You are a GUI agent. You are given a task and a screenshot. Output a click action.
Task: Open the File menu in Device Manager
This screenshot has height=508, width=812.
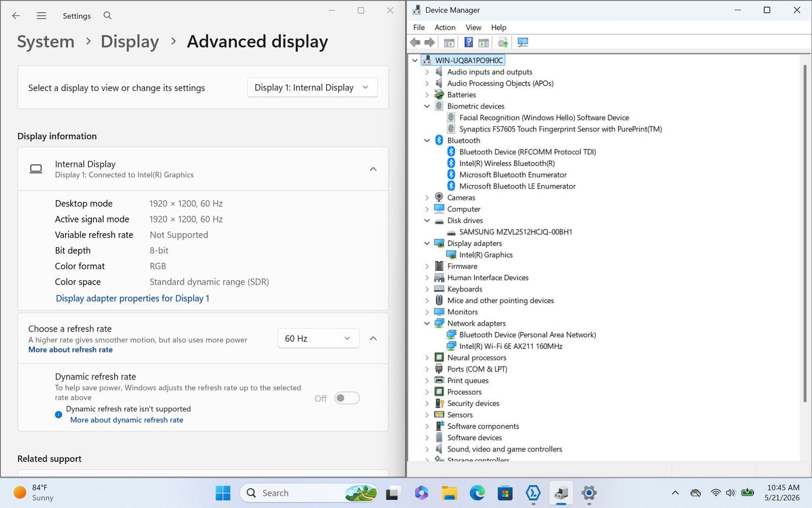click(x=419, y=27)
